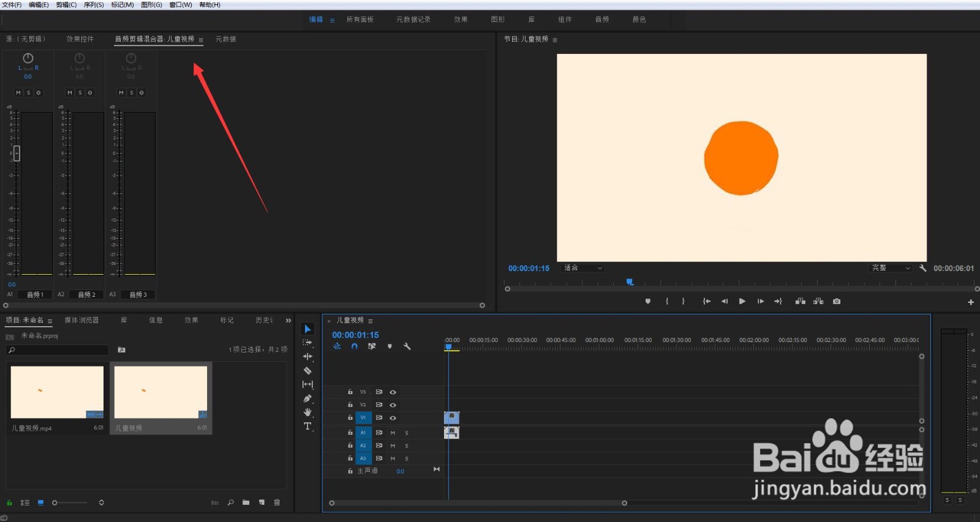Screen dimensions: 980x522
Task: Open playback resolution dropdown 完整
Action: [891, 268]
